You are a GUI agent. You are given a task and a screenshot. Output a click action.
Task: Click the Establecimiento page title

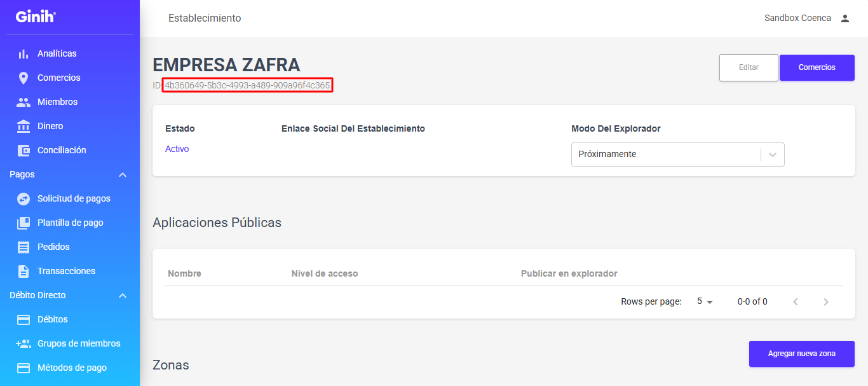pos(205,18)
